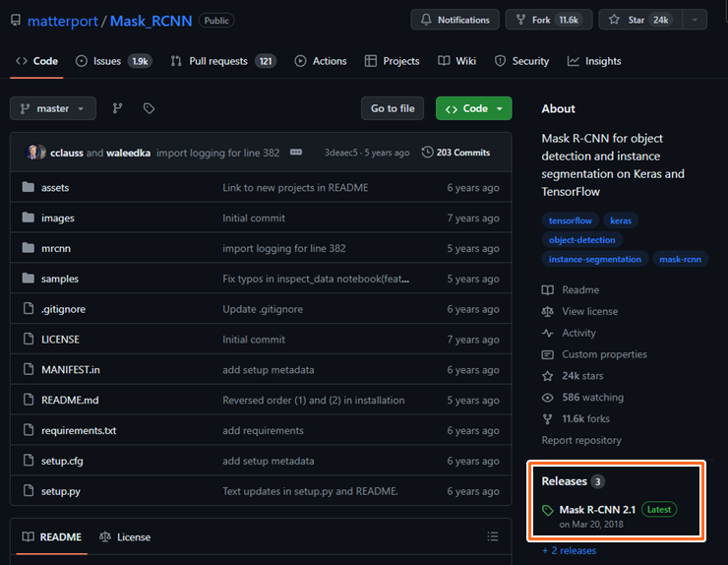The height and width of the screenshot is (565, 728).
Task: Open the .gitignore file
Action: coord(63,309)
